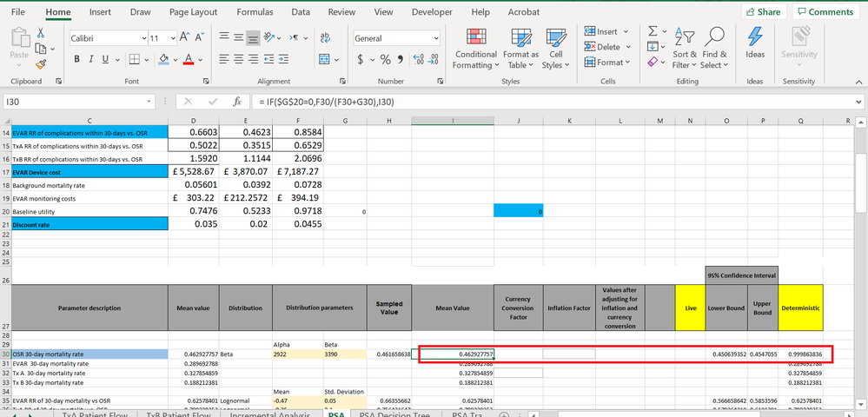The image size is (868, 417).
Task: Switch to the Page Layout tab
Action: point(193,11)
